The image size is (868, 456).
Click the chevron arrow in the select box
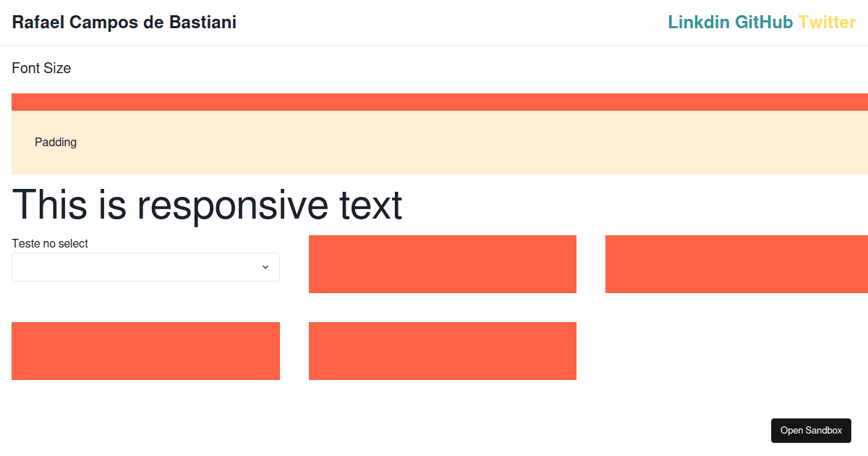(265, 267)
